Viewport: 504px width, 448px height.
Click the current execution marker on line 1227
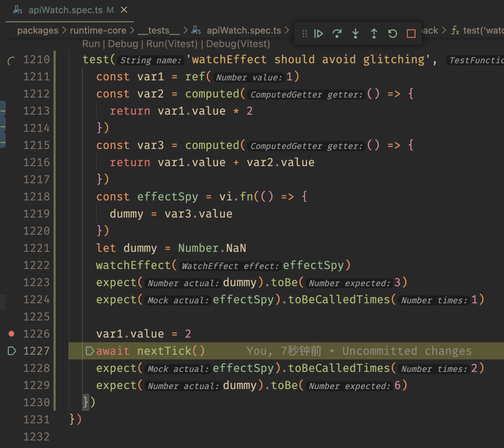pos(11,351)
